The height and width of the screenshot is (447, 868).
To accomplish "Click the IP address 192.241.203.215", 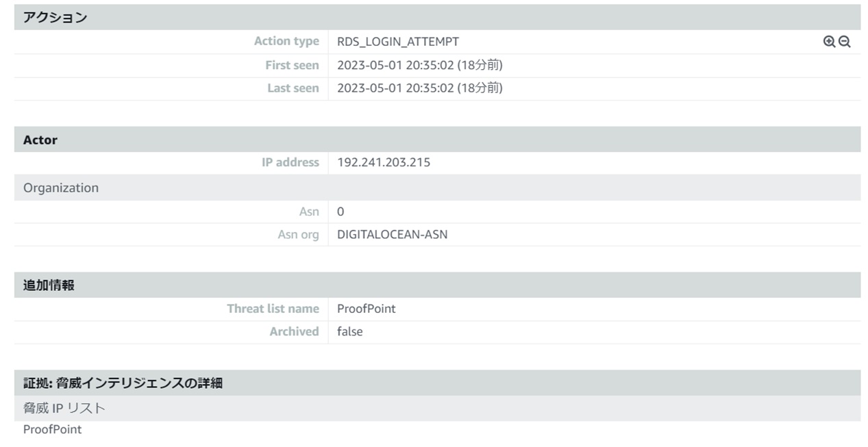I will (x=384, y=163).
